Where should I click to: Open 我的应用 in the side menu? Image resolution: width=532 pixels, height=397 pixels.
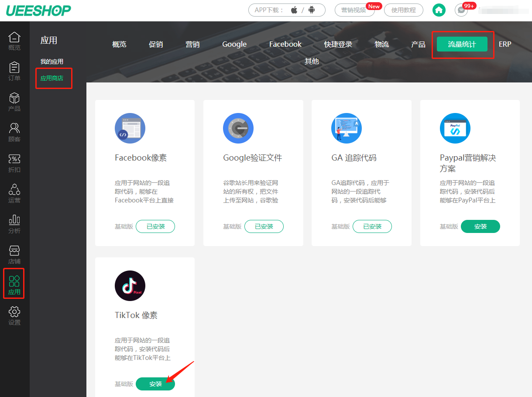[52, 62]
